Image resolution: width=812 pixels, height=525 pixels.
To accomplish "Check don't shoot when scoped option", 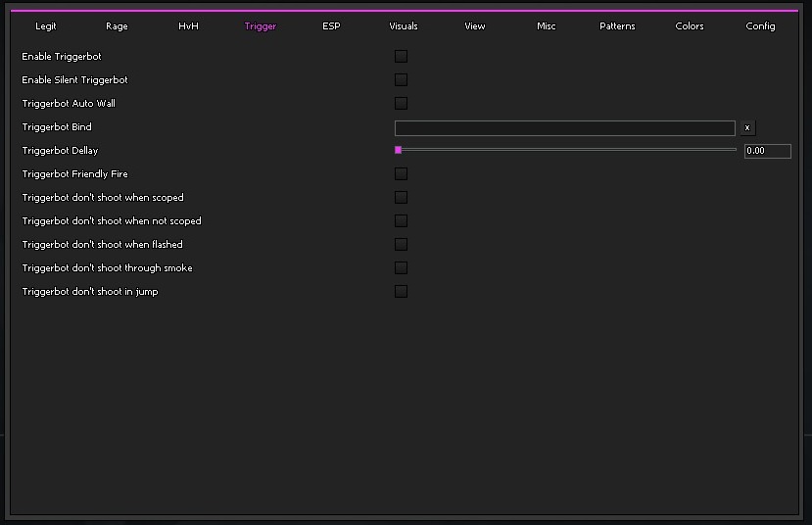I will (x=401, y=198).
